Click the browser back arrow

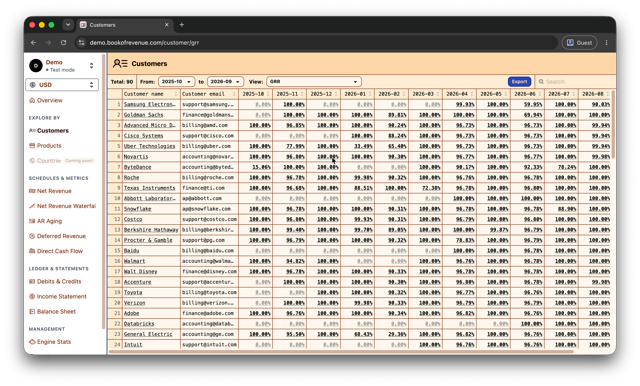[x=33, y=42]
